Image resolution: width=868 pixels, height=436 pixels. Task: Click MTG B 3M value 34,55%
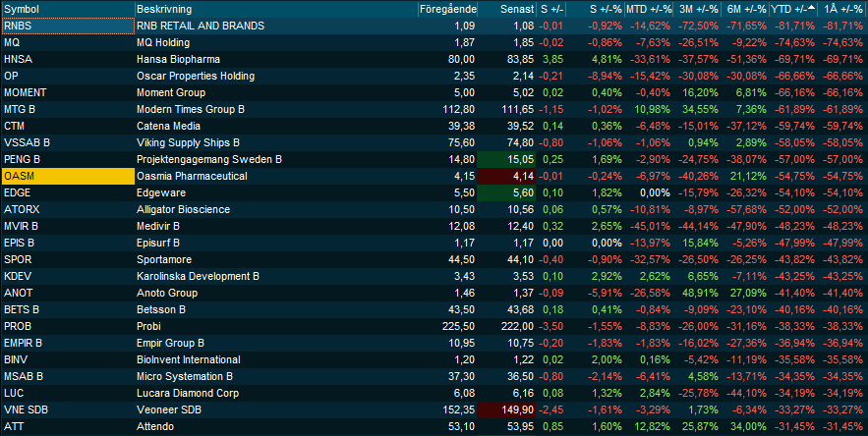[x=700, y=109]
